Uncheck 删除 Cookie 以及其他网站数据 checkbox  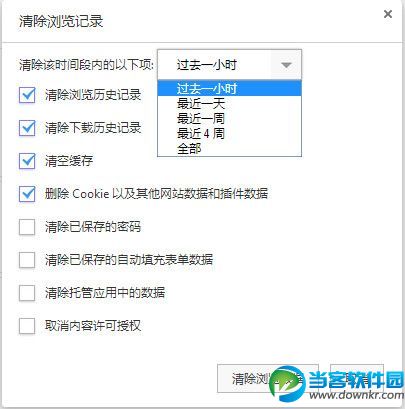[x=27, y=194]
